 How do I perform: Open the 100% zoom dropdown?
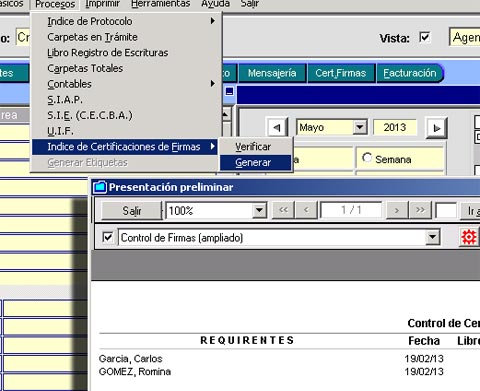(x=259, y=210)
